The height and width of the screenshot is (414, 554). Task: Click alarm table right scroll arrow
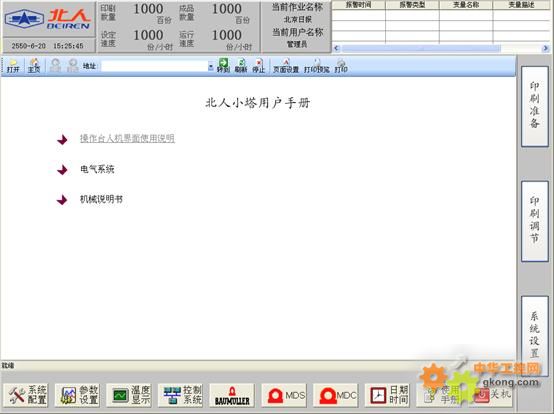[546, 48]
